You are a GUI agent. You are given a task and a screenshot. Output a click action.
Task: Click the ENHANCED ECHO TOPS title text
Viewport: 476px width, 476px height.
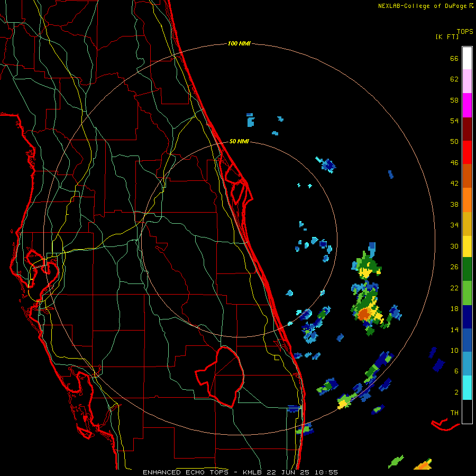pyautogui.click(x=186, y=472)
